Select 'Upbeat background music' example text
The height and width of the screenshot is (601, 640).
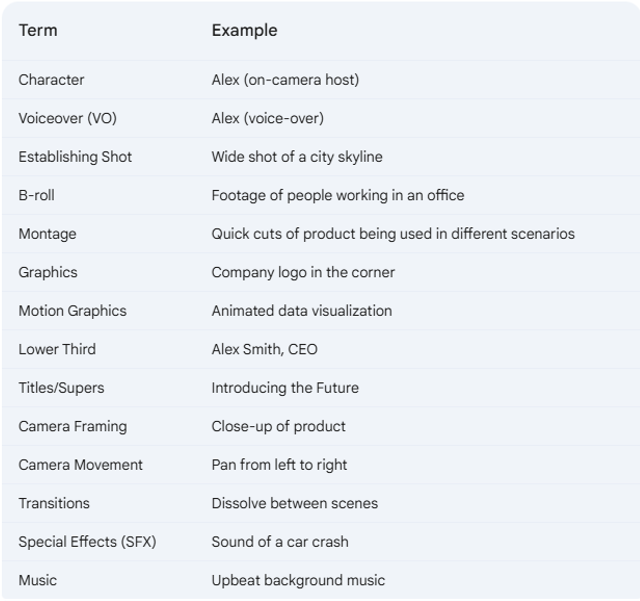pos(298,580)
